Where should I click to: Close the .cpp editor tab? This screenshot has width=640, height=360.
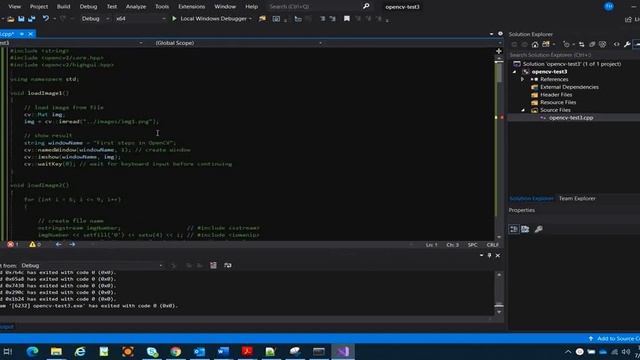[30, 34]
